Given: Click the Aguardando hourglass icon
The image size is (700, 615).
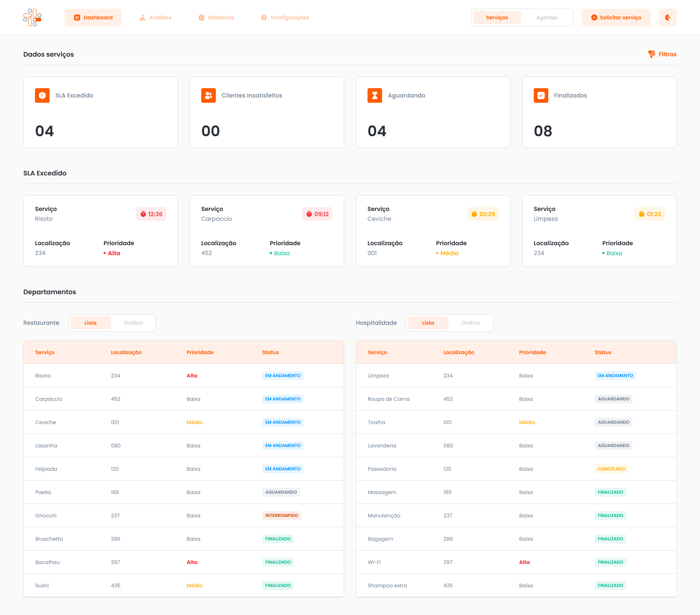Looking at the screenshot, I should 375,95.
